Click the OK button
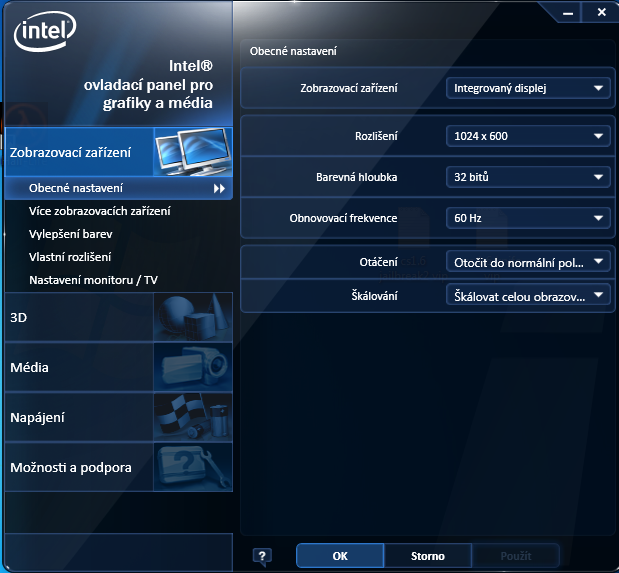619x573 pixels. 340,556
